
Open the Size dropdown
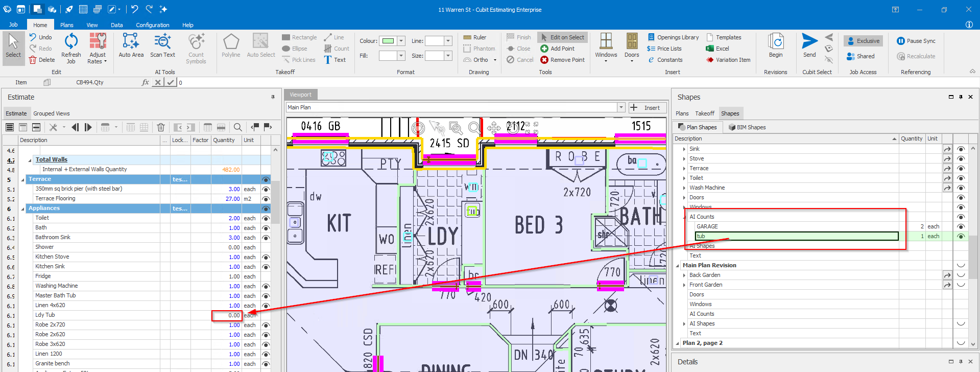(448, 56)
